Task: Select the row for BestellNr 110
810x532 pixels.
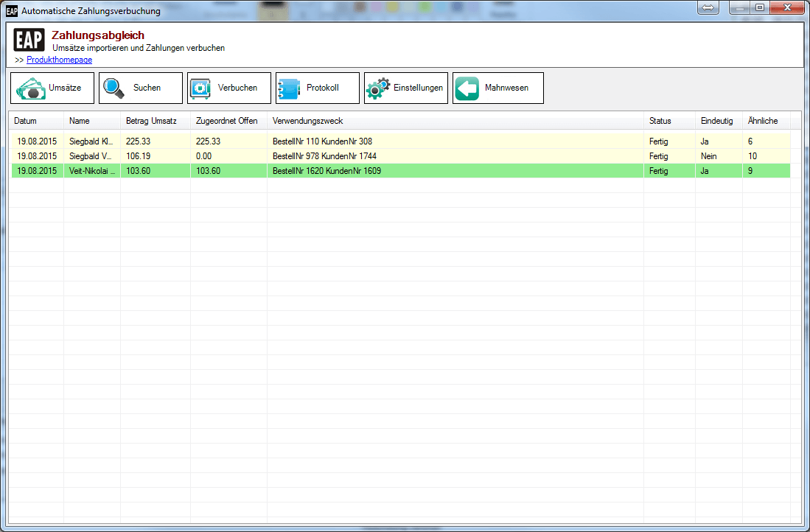Action: [x=323, y=141]
